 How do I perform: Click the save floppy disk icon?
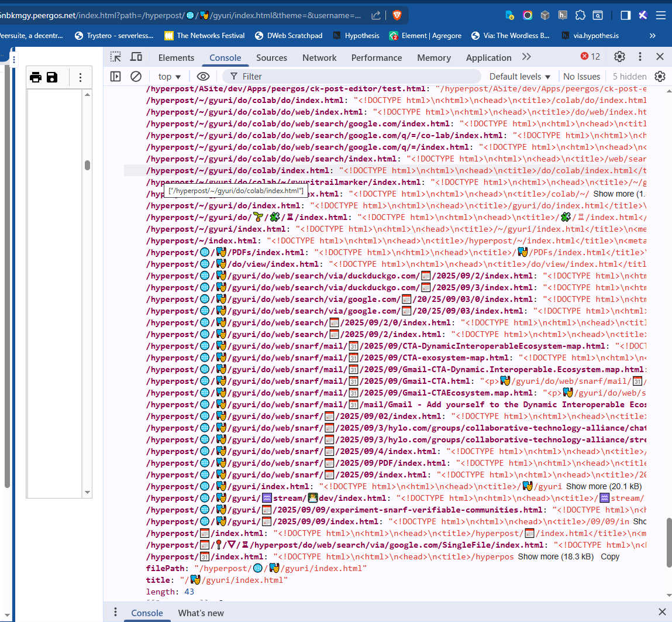click(52, 77)
